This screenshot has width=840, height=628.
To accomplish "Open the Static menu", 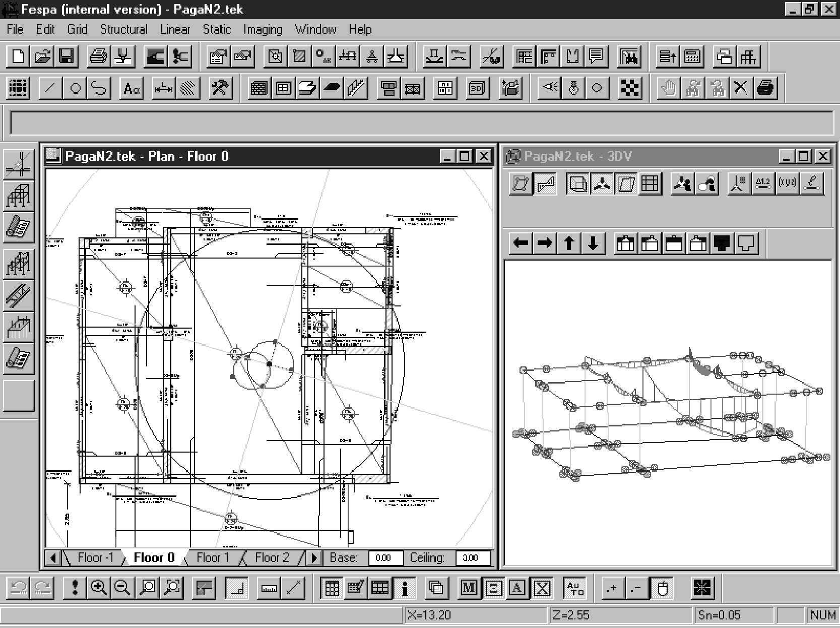I will (x=217, y=30).
